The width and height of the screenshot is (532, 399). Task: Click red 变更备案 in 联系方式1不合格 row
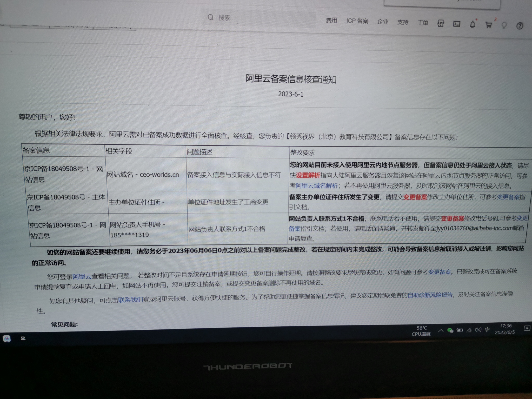coord(452,218)
